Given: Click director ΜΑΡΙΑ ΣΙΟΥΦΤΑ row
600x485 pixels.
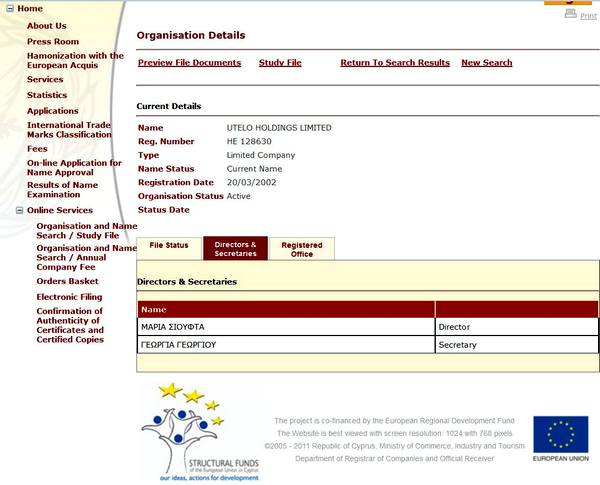Looking at the screenshot, I should pyautogui.click(x=285, y=327).
